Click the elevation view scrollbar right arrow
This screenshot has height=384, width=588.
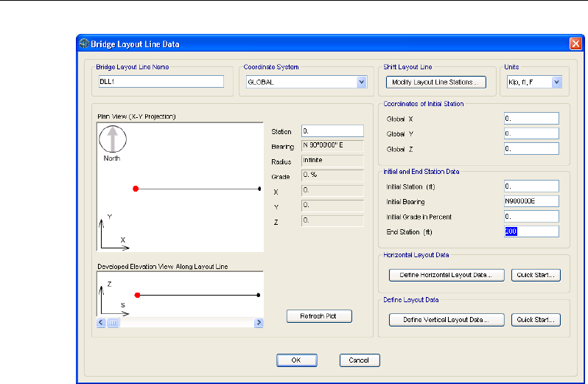(259, 323)
